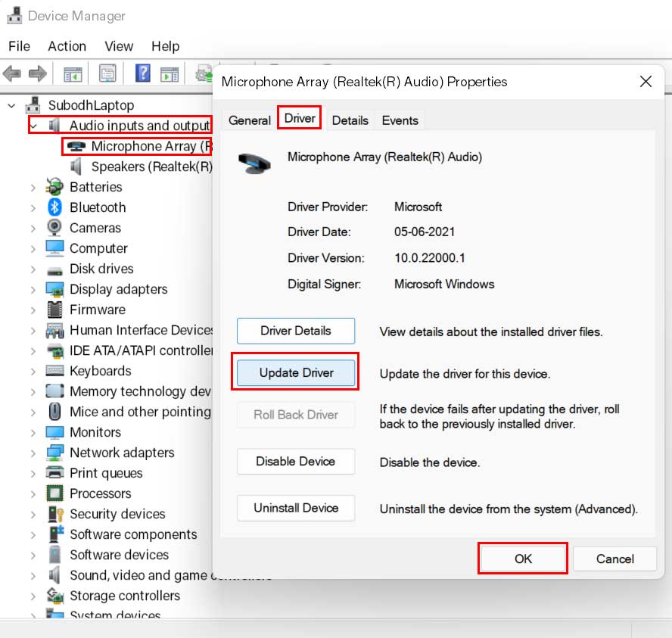The height and width of the screenshot is (638, 672).
Task: Click the Processors category icon
Action: [x=54, y=493]
